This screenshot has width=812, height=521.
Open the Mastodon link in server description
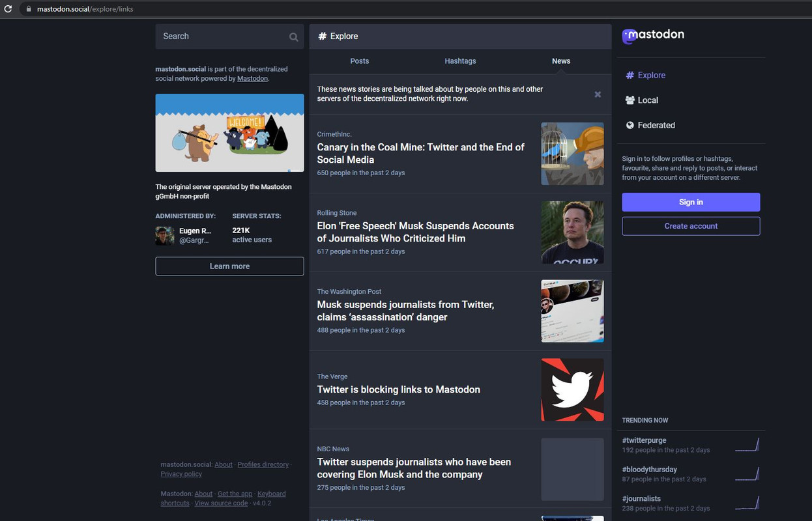click(x=252, y=78)
